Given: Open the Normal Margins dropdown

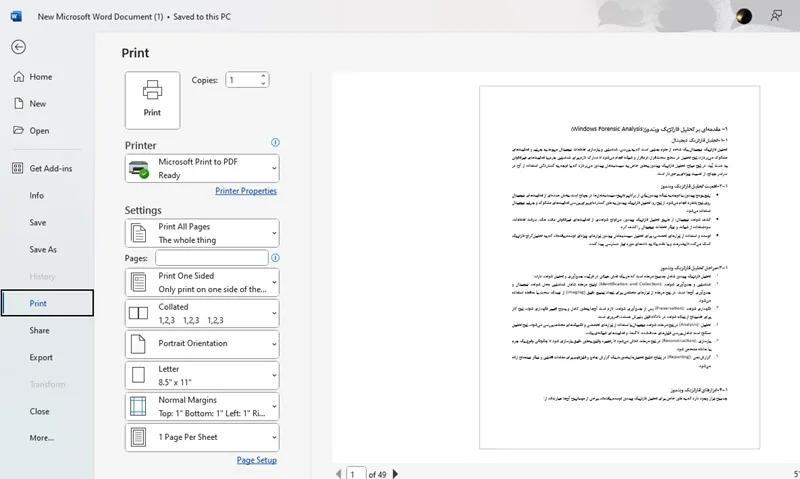Looking at the screenshot, I should coord(202,406).
